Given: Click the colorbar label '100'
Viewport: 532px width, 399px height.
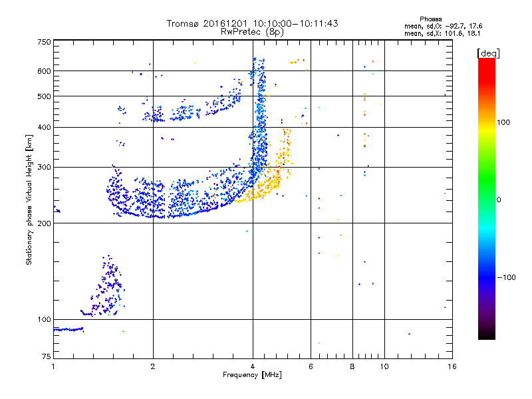Looking at the screenshot, I should [503, 122].
